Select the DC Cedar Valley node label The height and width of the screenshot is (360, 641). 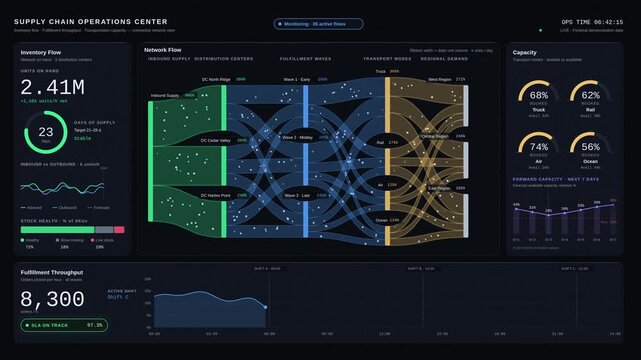coord(215,140)
